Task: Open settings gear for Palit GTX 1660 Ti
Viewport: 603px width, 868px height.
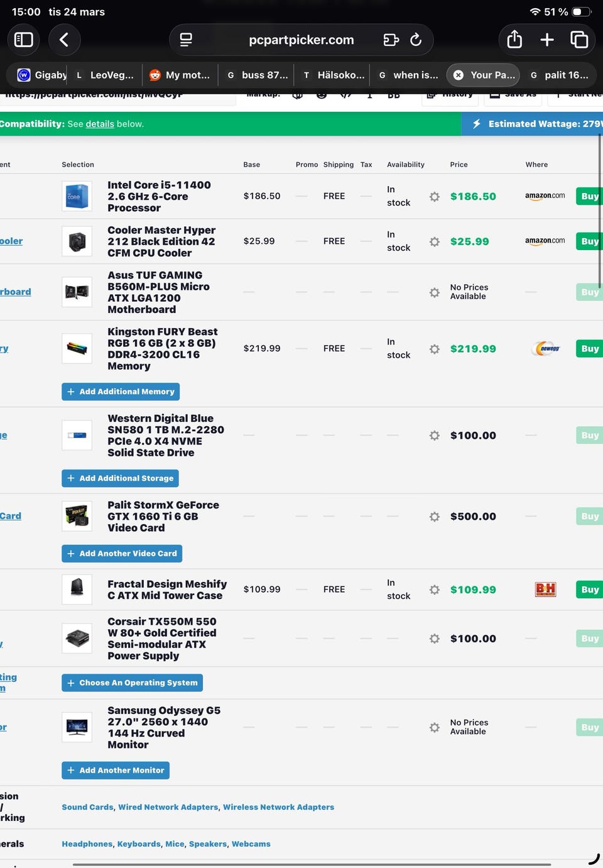Action: point(435,517)
